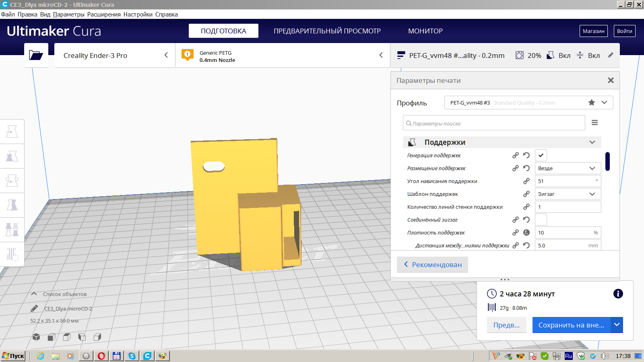Click the Магазин button
Image resolution: width=644 pixels, height=362 pixels.
[x=593, y=31]
